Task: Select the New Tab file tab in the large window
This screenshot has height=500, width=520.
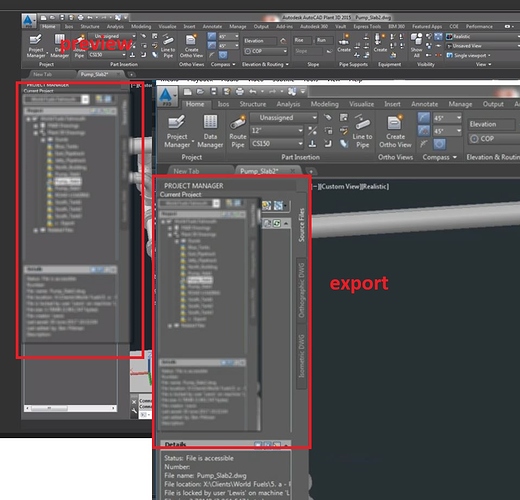Action: point(199,171)
